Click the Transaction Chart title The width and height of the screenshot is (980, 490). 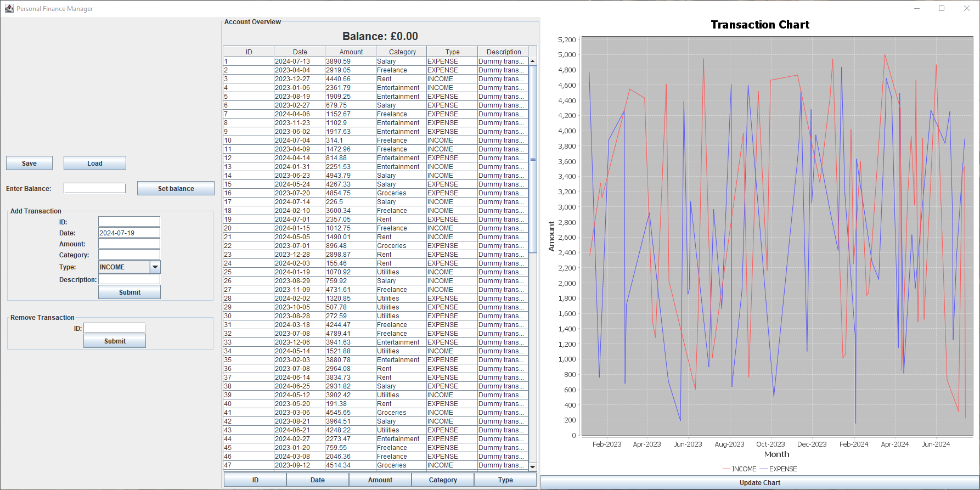[x=760, y=25]
